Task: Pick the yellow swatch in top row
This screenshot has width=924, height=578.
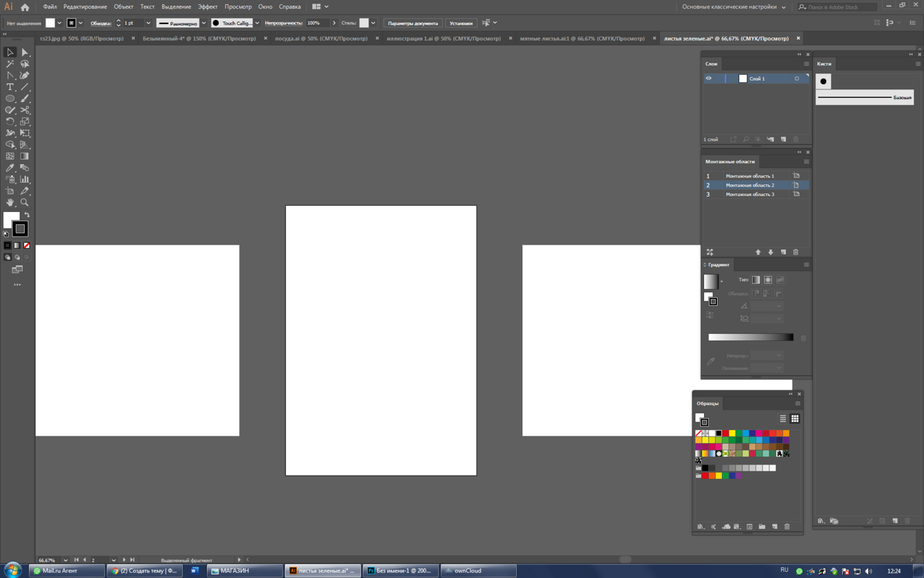Action: coord(732,433)
